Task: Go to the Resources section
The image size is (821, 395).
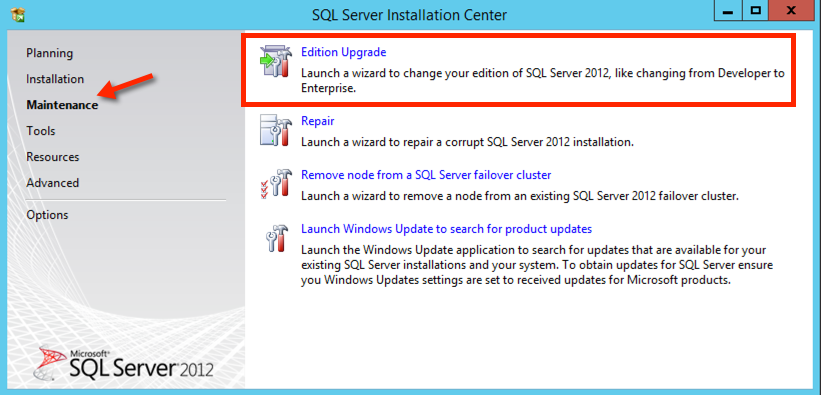Action: coord(53,157)
